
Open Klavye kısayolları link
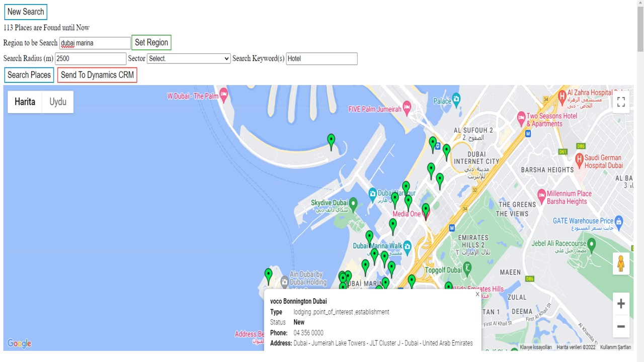click(x=536, y=347)
